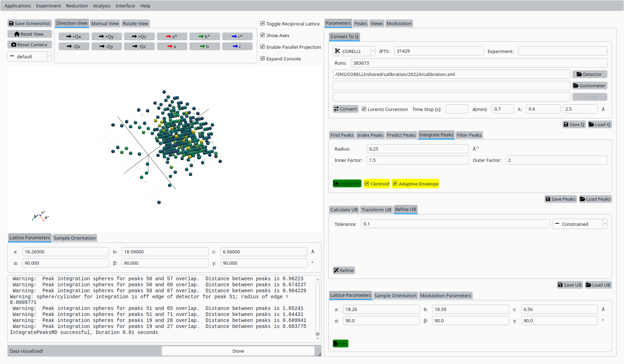Orient view along +Qx direction

(74, 36)
